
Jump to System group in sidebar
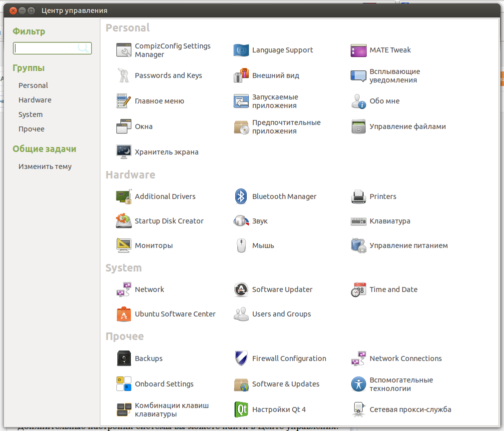(x=30, y=114)
